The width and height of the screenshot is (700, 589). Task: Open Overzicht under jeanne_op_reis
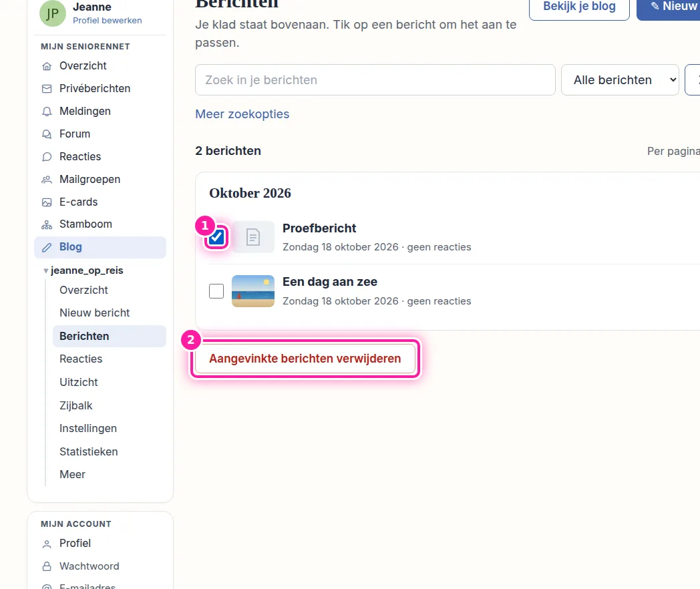point(83,290)
